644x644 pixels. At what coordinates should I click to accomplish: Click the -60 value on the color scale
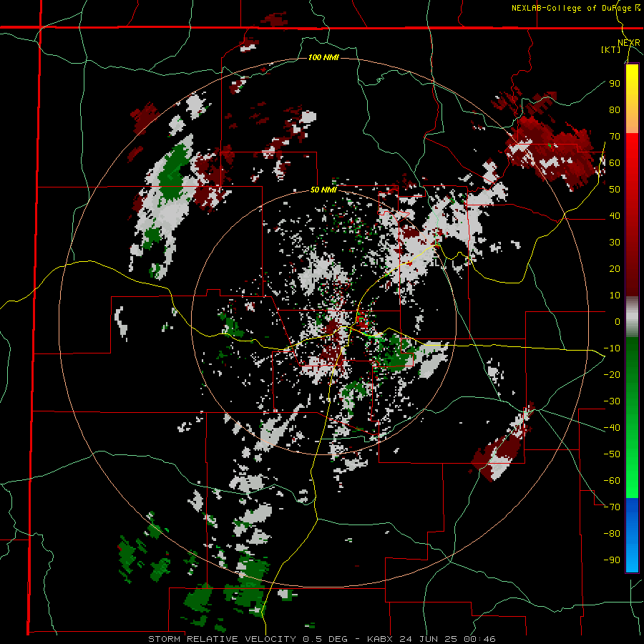[612, 481]
